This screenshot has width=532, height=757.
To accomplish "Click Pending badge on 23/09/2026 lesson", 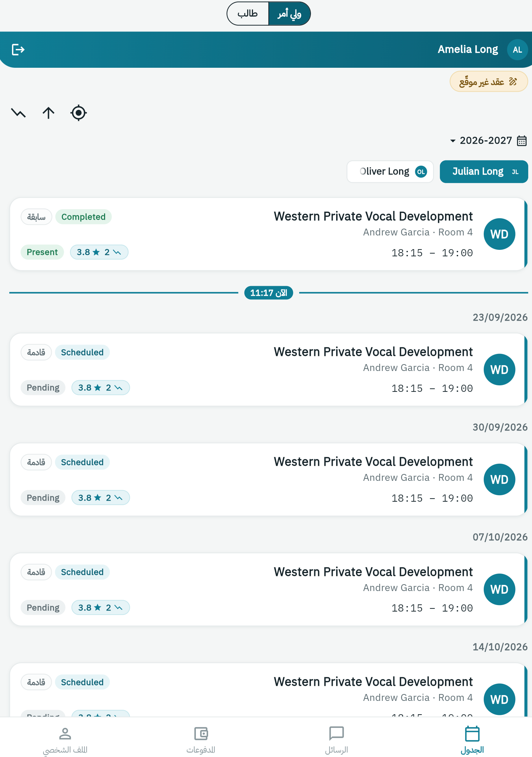I will pos(43,388).
